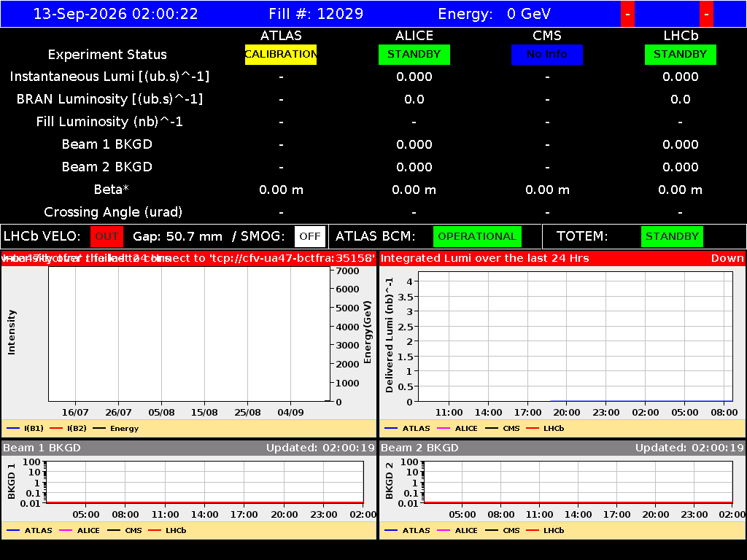Click the Beam 1 BKGD chart title

click(42, 448)
